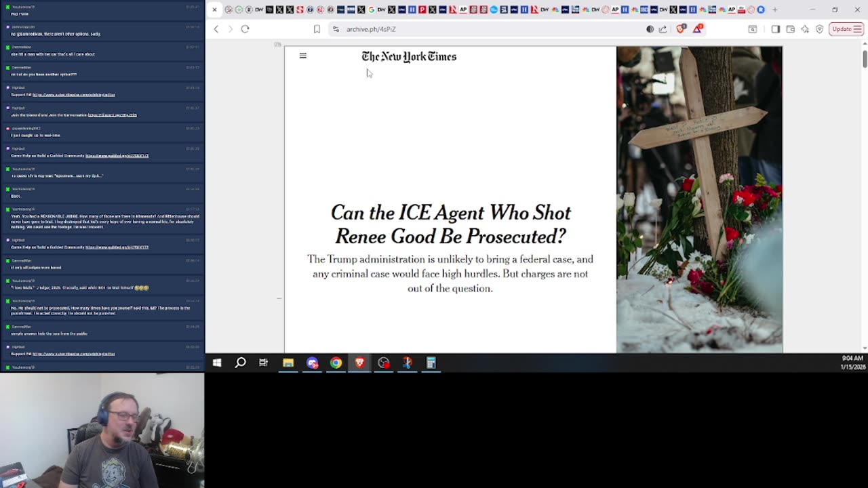868x488 pixels.
Task: Open Task View on the taskbar
Action: [264, 363]
